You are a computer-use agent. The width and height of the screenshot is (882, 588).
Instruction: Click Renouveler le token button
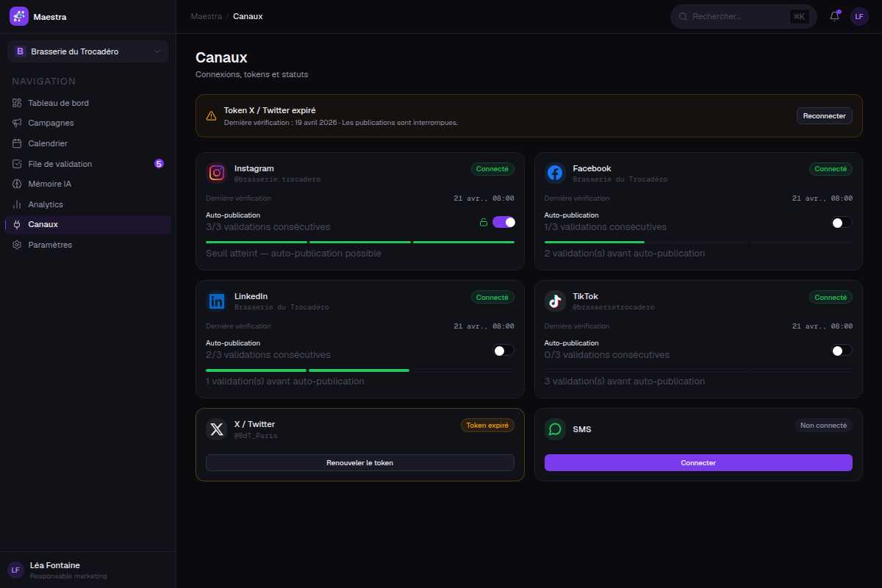coord(360,462)
